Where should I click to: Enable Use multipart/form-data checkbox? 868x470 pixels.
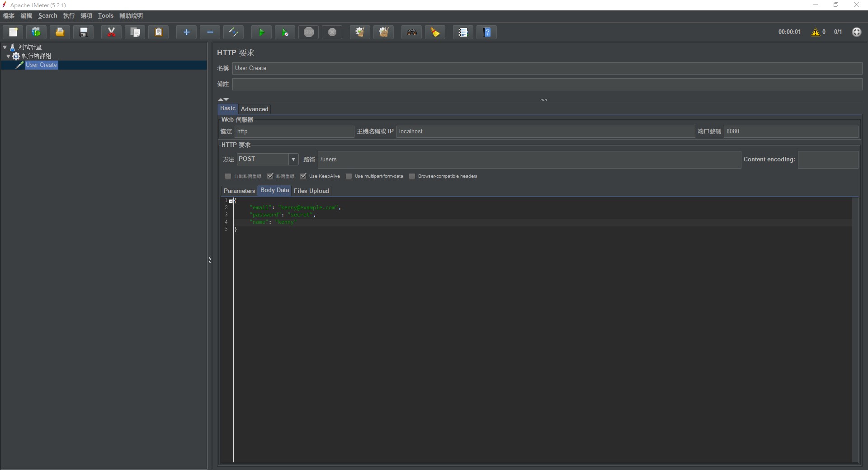pos(349,176)
